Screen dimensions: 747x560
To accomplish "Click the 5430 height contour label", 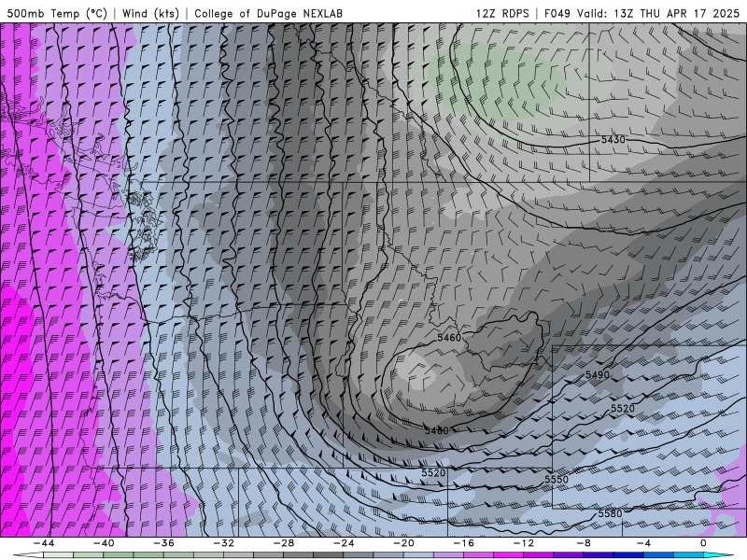I will pyautogui.click(x=613, y=139).
